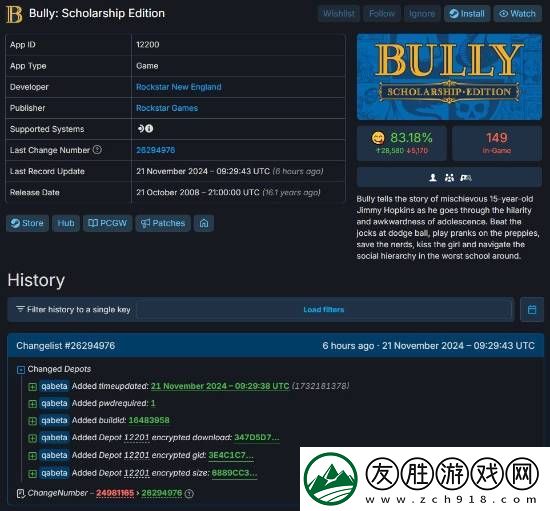Click Filter history to a single key field
The width and height of the screenshot is (550, 511).
click(x=261, y=309)
